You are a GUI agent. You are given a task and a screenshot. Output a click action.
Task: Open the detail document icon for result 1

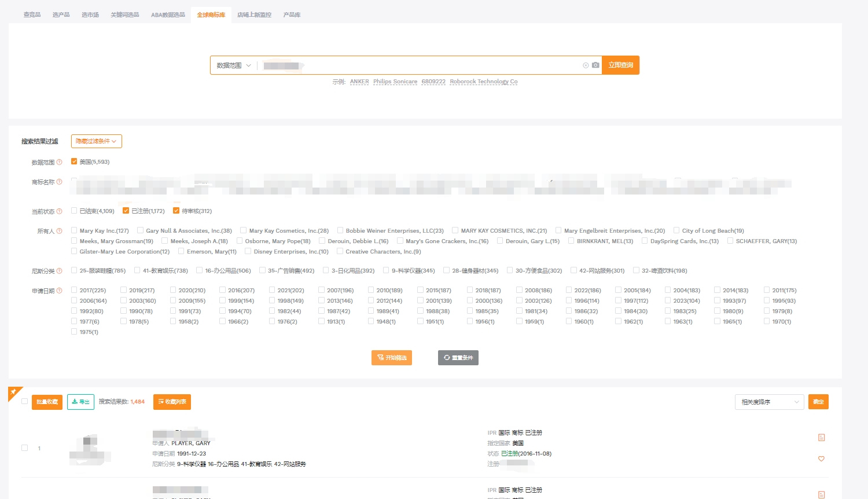[x=821, y=438]
